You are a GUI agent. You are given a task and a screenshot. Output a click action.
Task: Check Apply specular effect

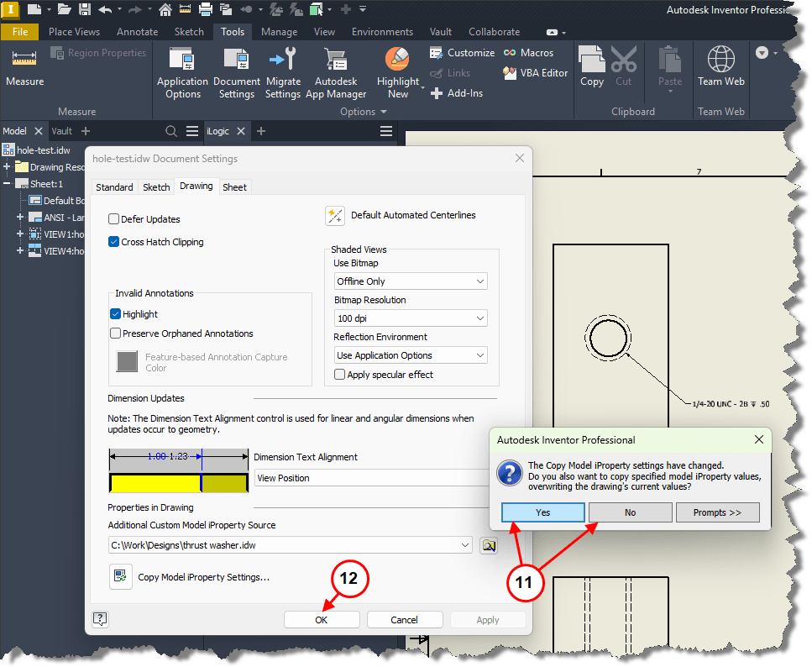click(x=340, y=374)
